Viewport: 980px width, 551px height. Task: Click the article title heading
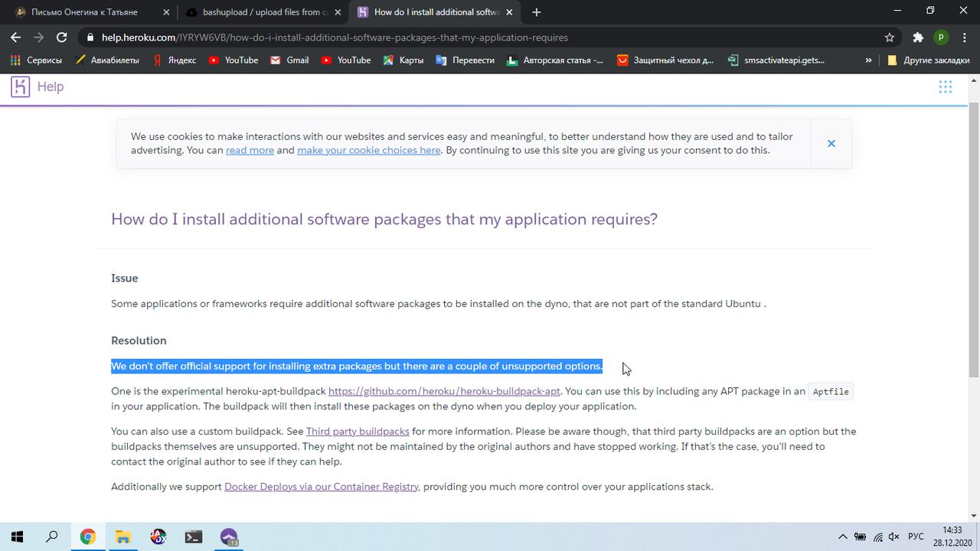click(384, 219)
